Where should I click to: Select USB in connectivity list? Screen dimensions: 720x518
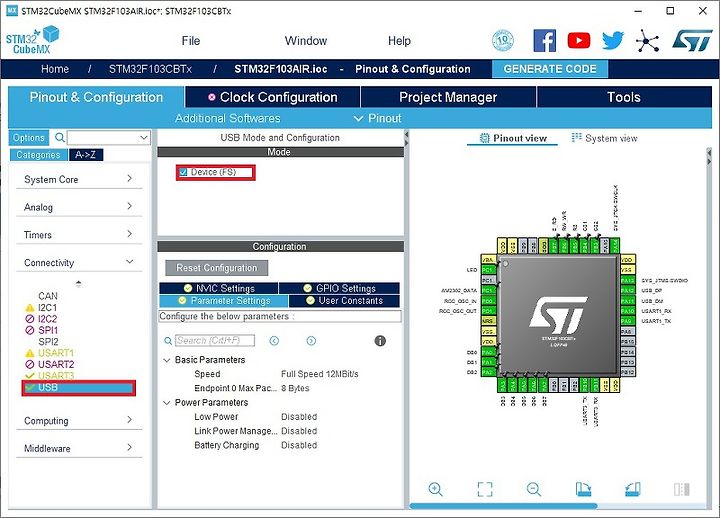(79, 388)
